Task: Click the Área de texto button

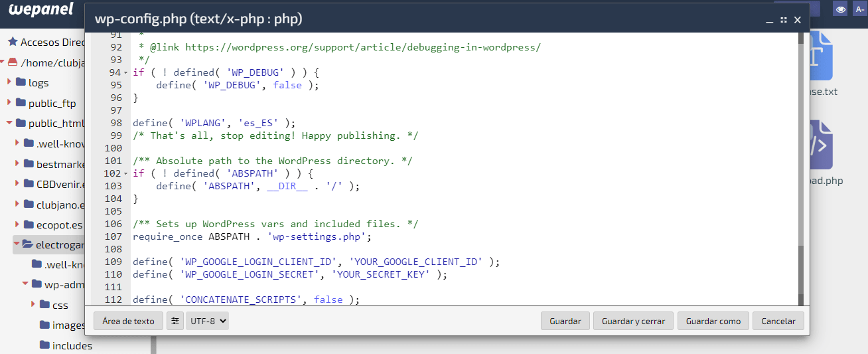Action: tap(128, 321)
